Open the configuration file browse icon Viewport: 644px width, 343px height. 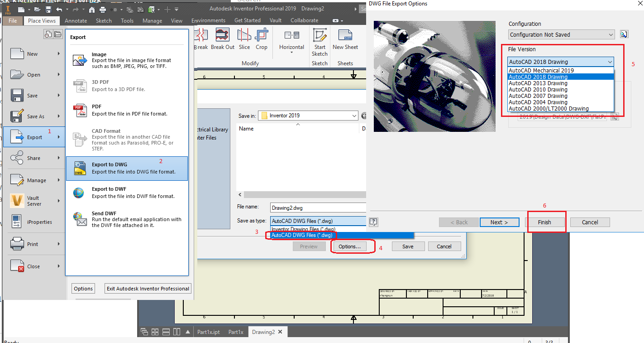[x=624, y=34]
